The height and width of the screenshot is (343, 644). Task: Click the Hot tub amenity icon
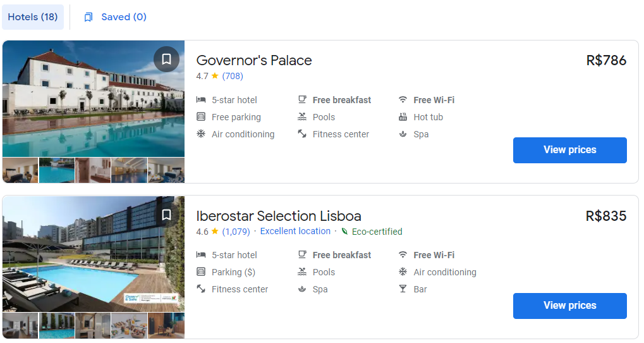(x=403, y=117)
